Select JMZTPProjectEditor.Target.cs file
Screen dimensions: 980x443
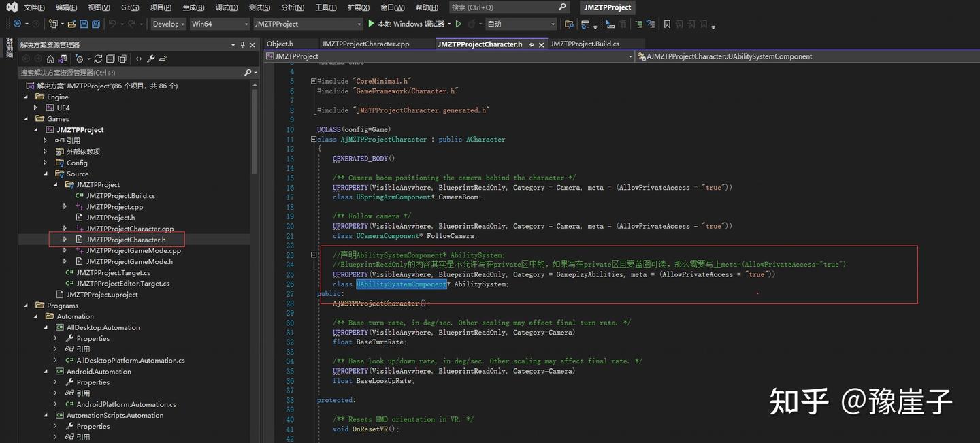[123, 284]
